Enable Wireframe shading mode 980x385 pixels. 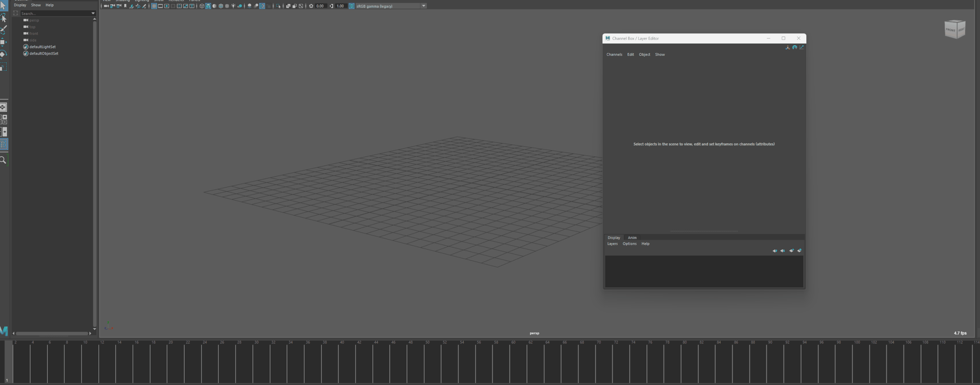point(202,6)
